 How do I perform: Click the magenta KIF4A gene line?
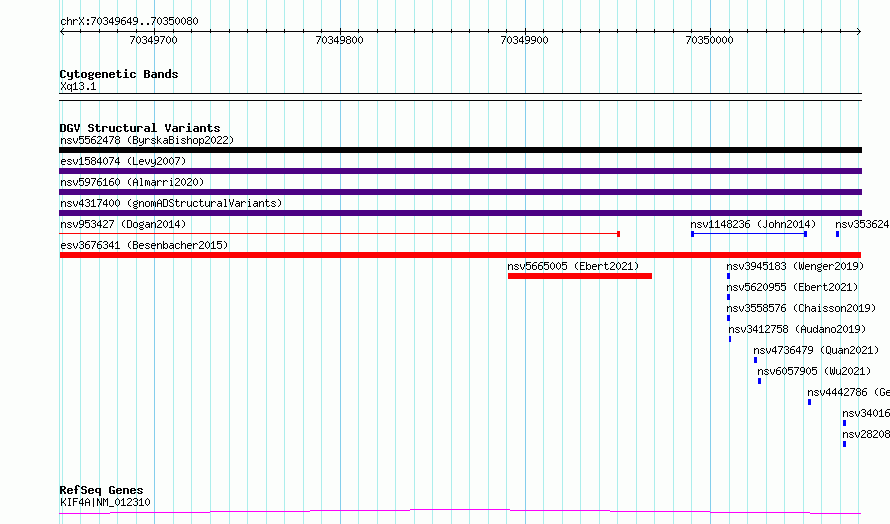tap(460, 512)
